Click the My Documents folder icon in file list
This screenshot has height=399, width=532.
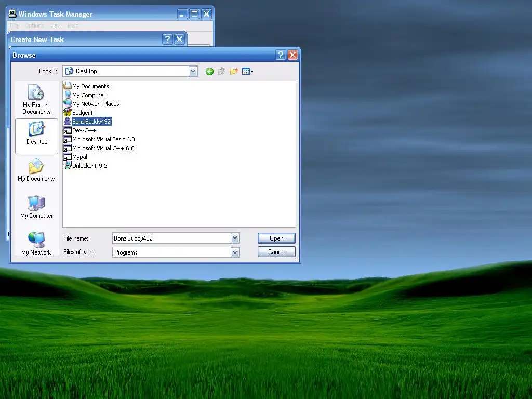[68, 86]
